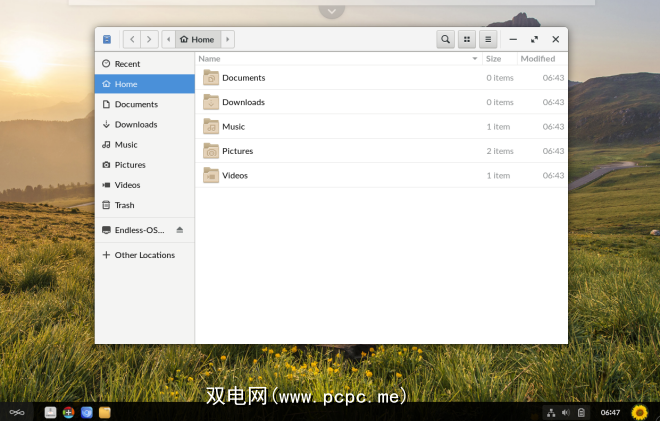Select the Pictures folder icon in list
This screenshot has width=660, height=421.
point(211,151)
